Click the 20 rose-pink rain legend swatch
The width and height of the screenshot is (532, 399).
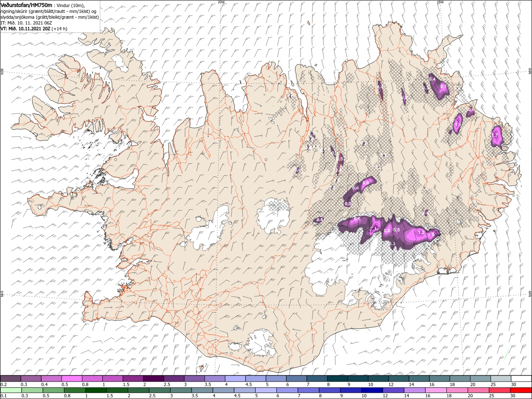pyautogui.click(x=478, y=390)
